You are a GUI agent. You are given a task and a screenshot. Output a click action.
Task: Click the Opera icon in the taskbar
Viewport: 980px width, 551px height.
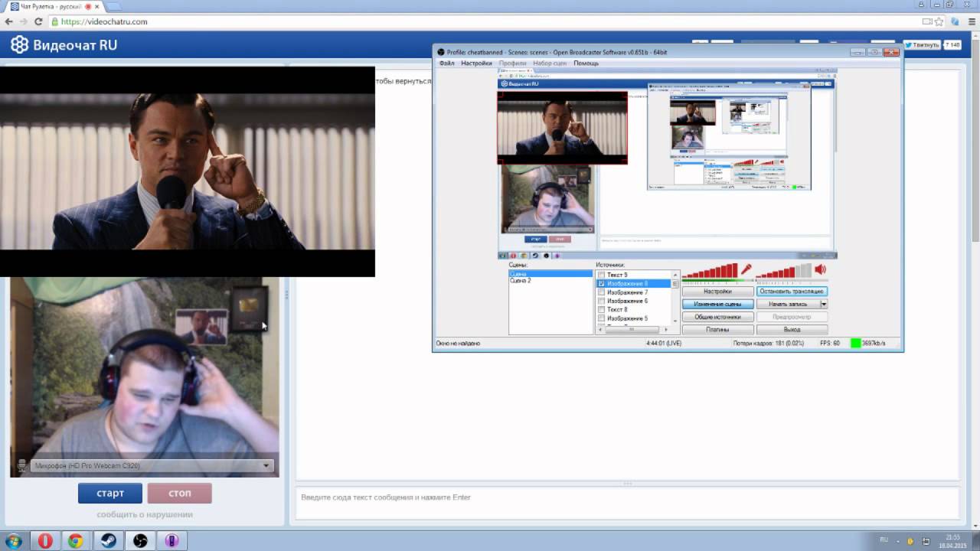click(45, 541)
